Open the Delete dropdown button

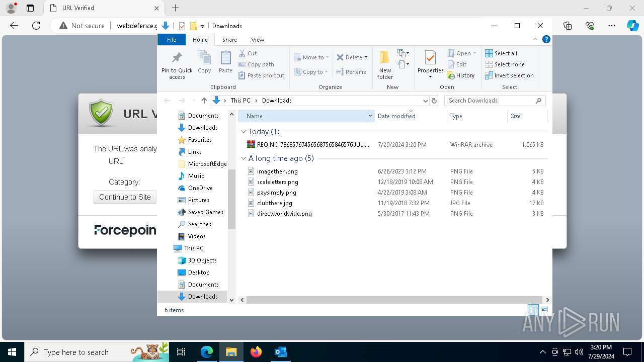point(352,57)
